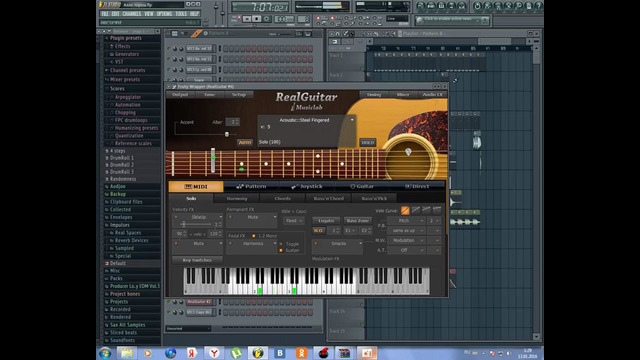The height and width of the screenshot is (360, 640).
Task: Enable the 1-2 Mono pedal option
Action: pos(254,236)
